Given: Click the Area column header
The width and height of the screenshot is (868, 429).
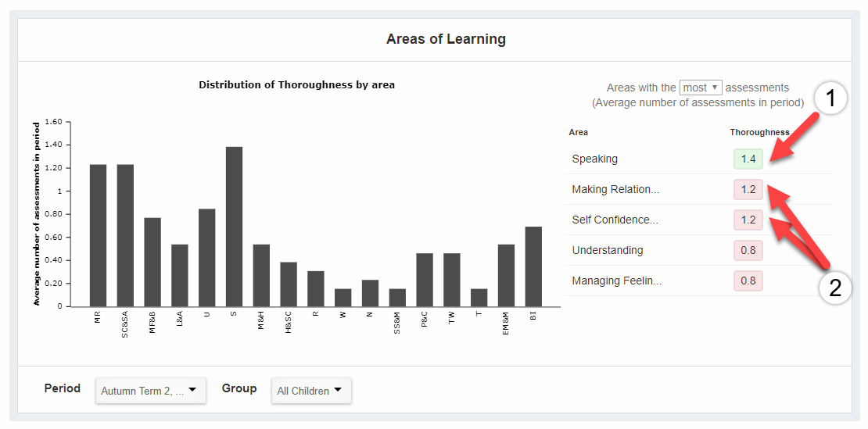Looking at the screenshot, I should pyautogui.click(x=578, y=132).
